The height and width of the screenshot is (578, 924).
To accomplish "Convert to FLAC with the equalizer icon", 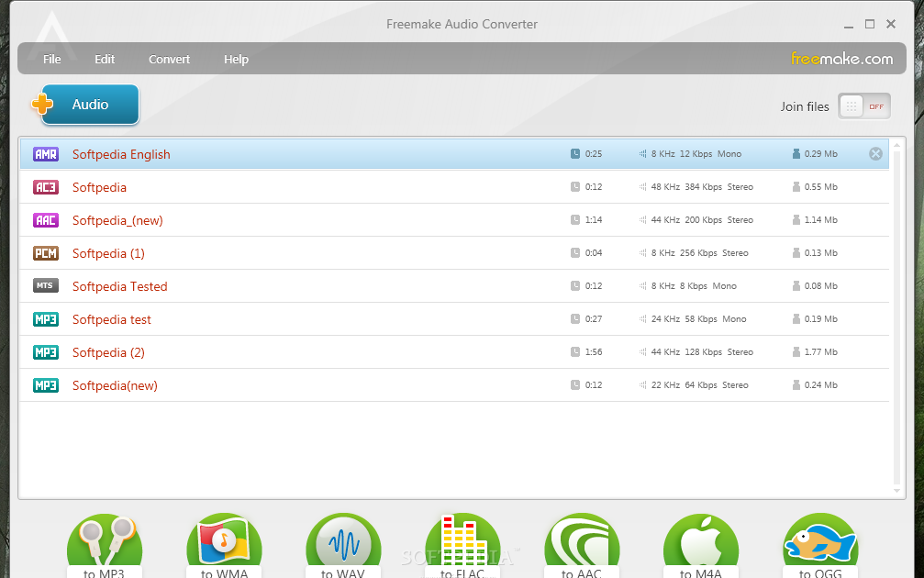I will click(x=462, y=546).
